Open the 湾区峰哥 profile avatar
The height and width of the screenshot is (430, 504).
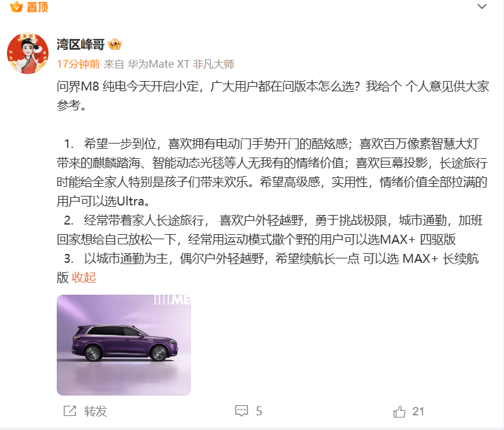coord(28,53)
